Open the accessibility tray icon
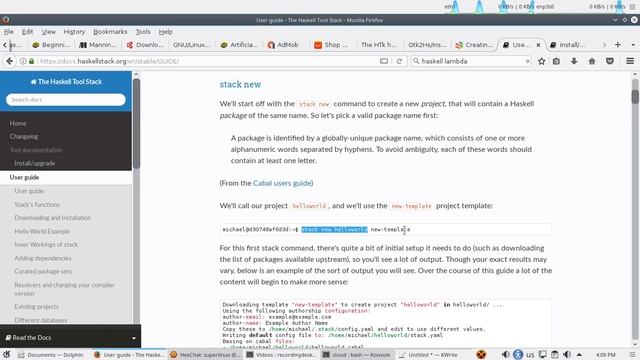The width and height of the screenshot is (640, 360). click(x=518, y=354)
